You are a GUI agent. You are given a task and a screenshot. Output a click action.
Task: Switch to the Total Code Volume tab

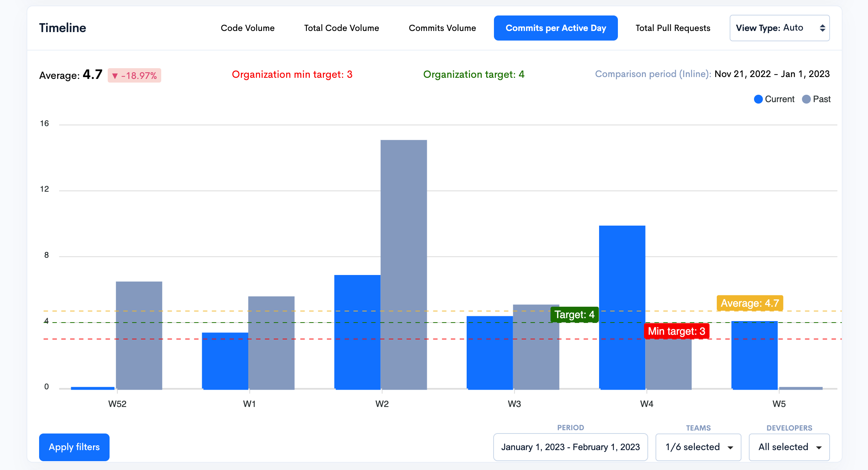pos(341,28)
